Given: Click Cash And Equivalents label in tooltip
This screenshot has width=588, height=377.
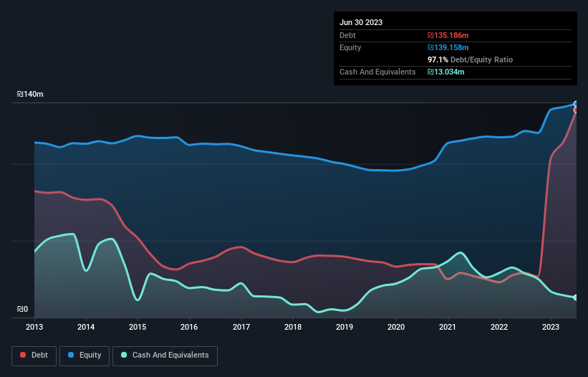Looking at the screenshot, I should tap(377, 72).
